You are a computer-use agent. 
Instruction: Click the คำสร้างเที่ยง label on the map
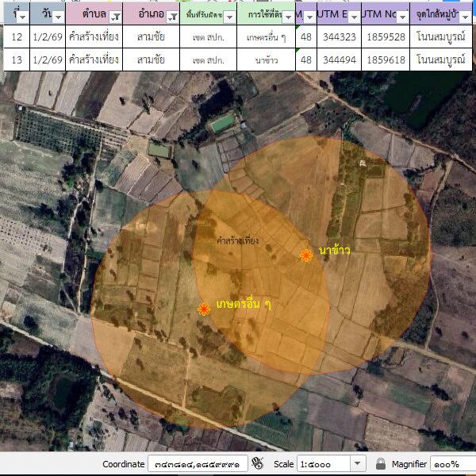[x=237, y=240]
